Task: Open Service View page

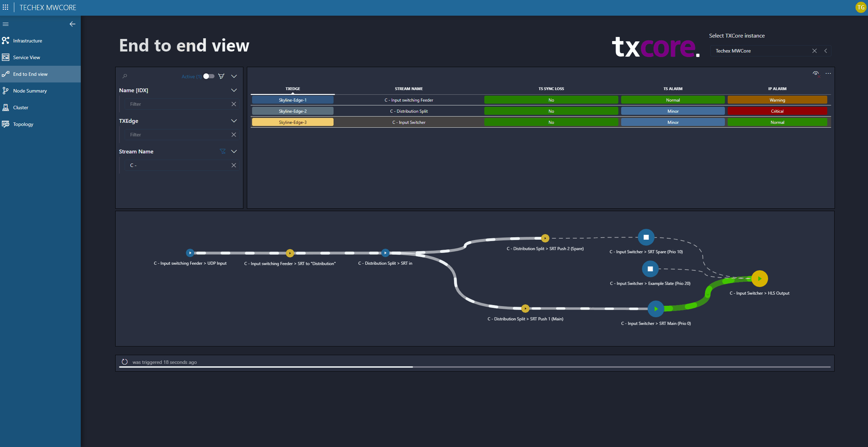Action: [40, 57]
